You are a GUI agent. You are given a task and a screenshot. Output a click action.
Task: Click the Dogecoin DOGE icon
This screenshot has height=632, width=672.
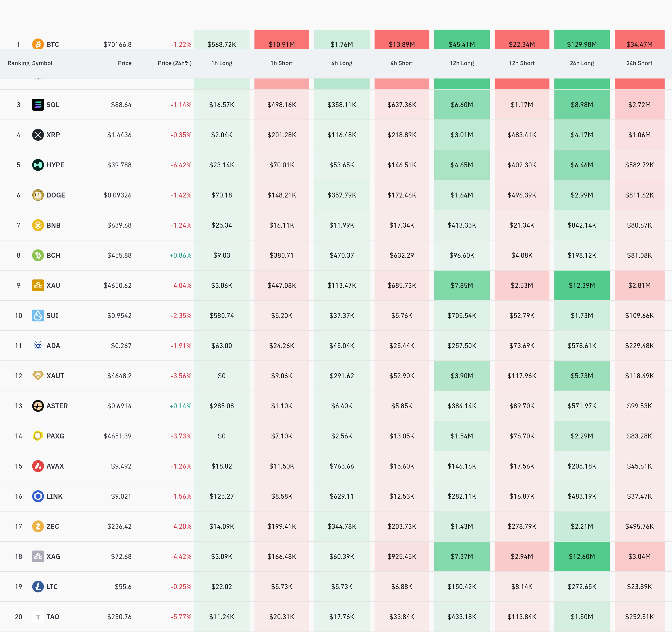point(38,195)
